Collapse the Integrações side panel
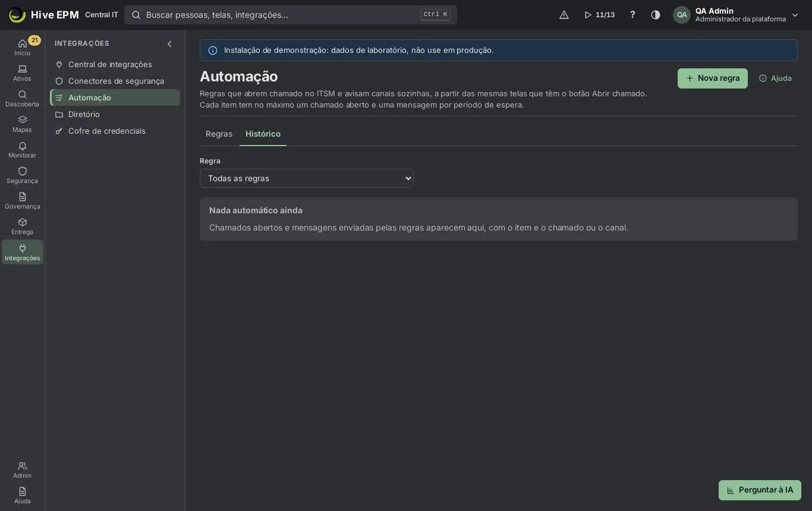Image resolution: width=812 pixels, height=511 pixels. [169, 44]
